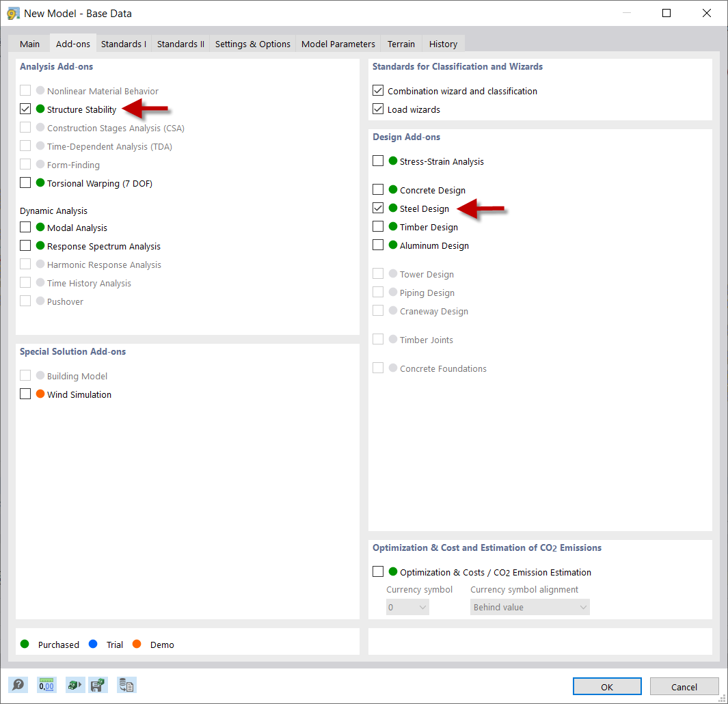Image resolution: width=728 pixels, height=704 pixels.
Task: Switch to the Standards I tab
Action: (x=123, y=43)
